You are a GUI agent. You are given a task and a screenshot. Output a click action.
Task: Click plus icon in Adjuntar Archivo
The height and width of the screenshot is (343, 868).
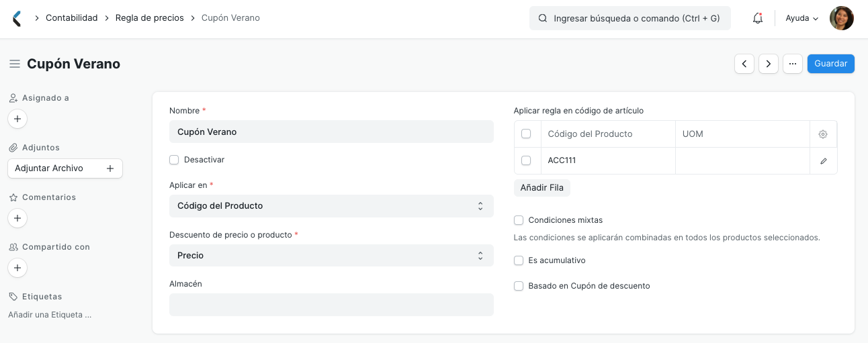click(x=110, y=168)
